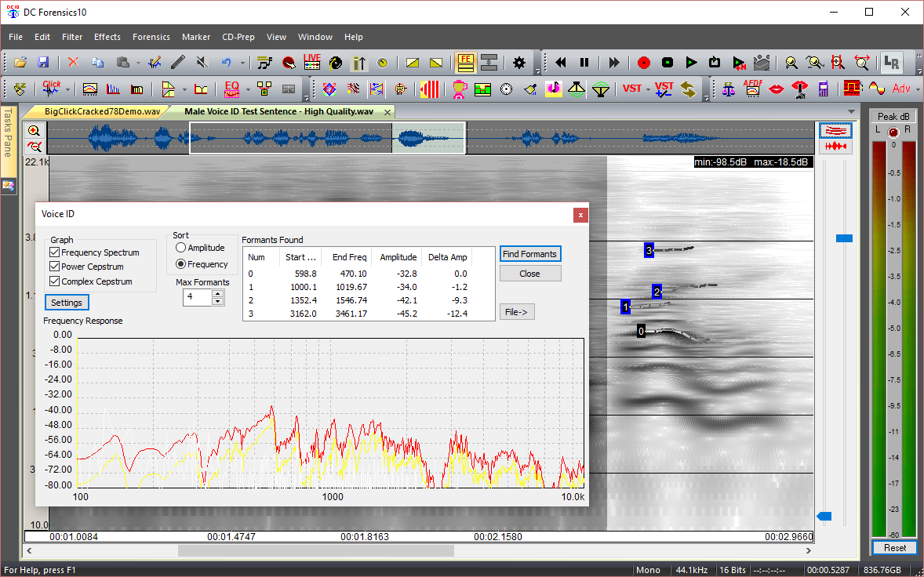
Task: Toggle the Frequency Spectrum checkbox
Action: click(55, 252)
